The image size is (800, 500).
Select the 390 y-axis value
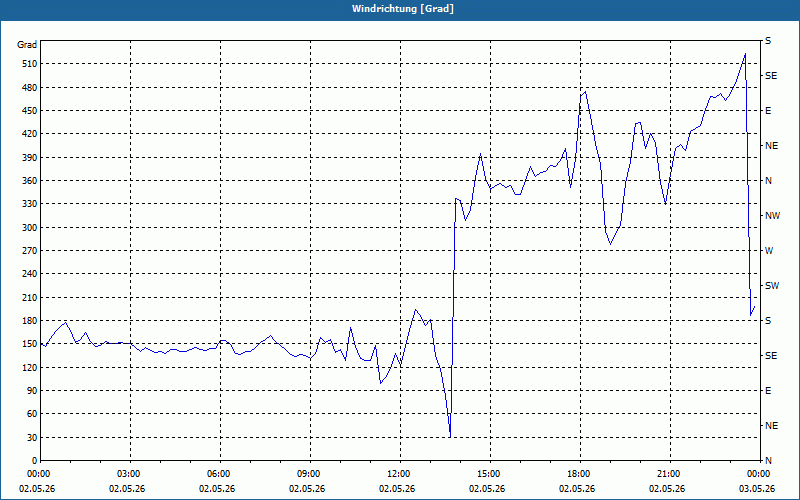(29, 158)
